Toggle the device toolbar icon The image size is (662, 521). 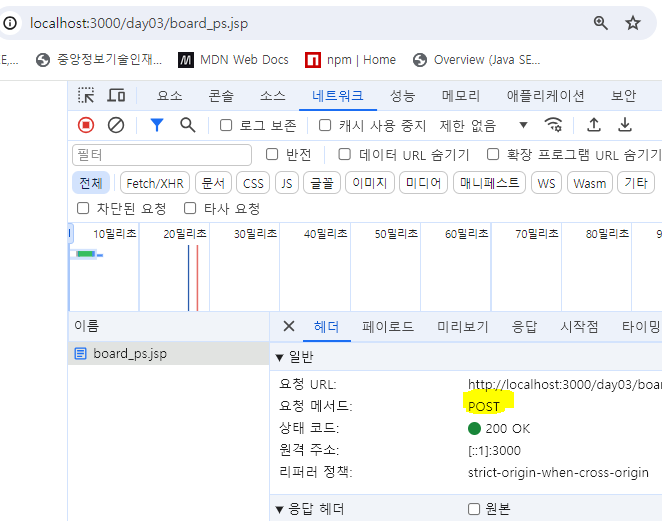tap(116, 95)
